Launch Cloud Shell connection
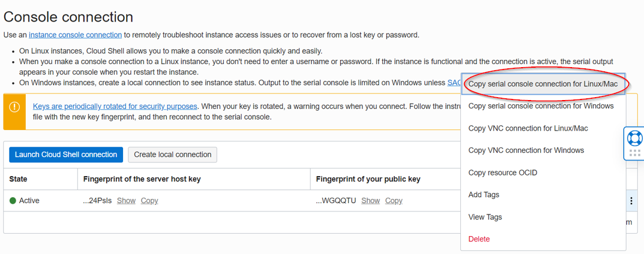The image size is (644, 254). pyautogui.click(x=66, y=155)
